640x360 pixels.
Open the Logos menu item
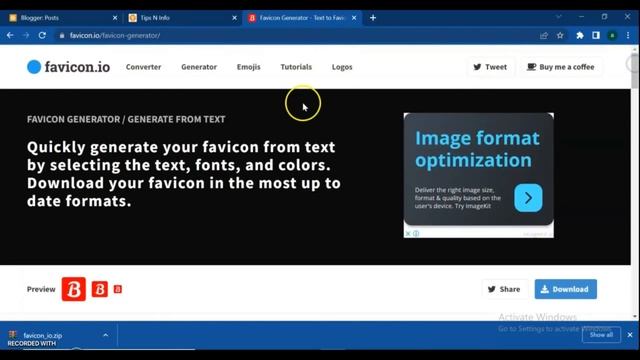pyautogui.click(x=342, y=67)
